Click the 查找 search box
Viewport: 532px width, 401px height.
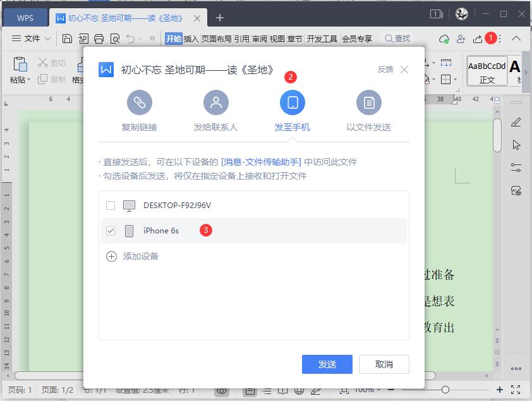[x=397, y=39]
